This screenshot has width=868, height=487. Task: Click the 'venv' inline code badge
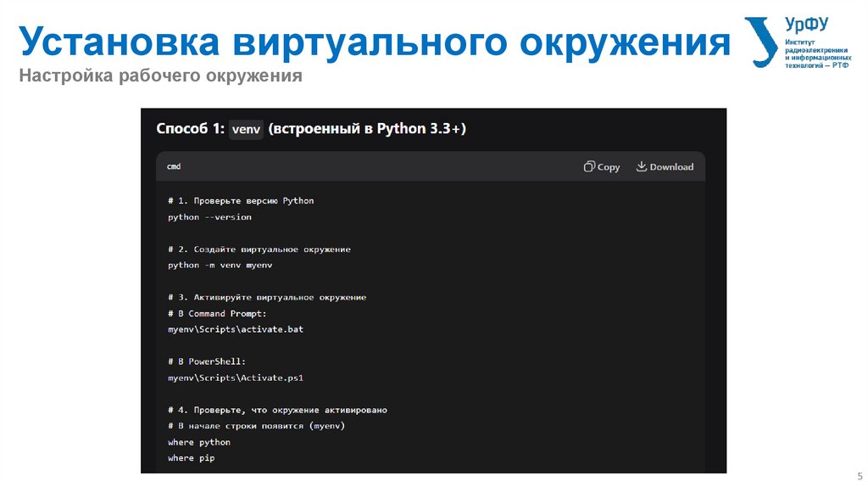246,129
